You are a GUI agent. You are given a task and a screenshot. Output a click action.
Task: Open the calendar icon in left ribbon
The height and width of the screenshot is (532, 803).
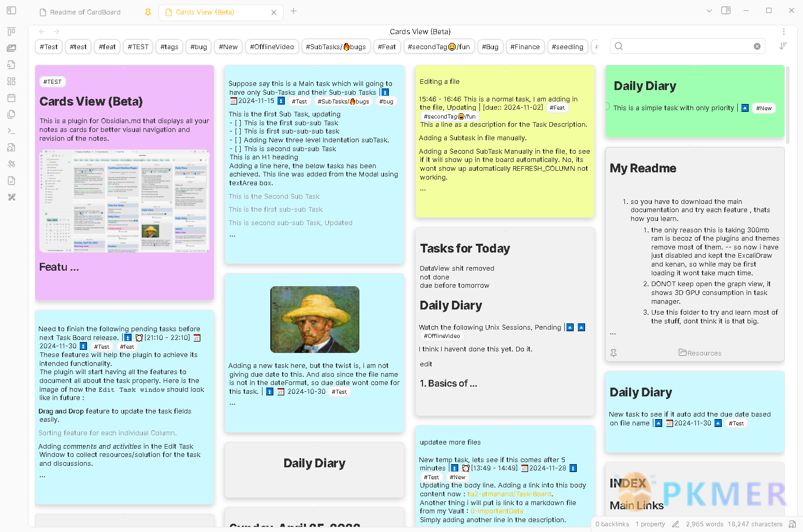[x=11, y=98]
